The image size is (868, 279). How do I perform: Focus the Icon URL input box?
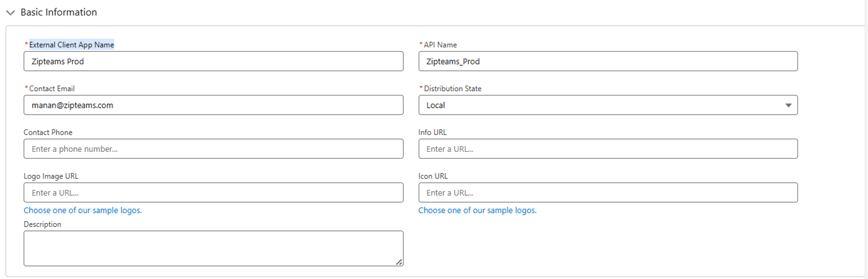608,193
